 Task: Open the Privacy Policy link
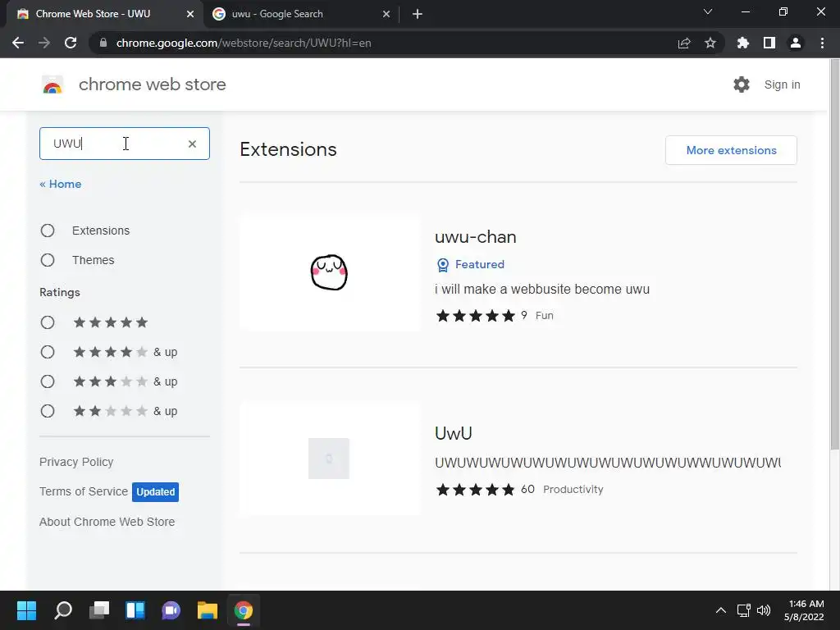point(76,462)
